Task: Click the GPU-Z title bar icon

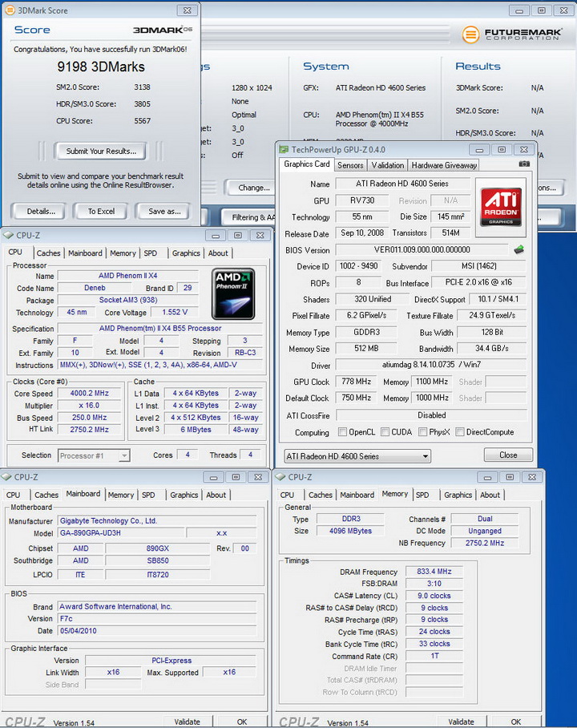Action: point(284,149)
